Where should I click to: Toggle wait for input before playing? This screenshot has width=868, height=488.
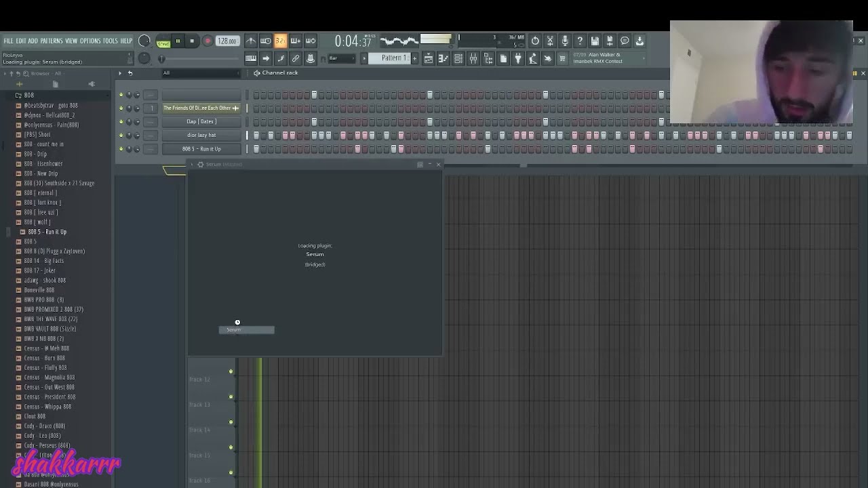coord(266,41)
